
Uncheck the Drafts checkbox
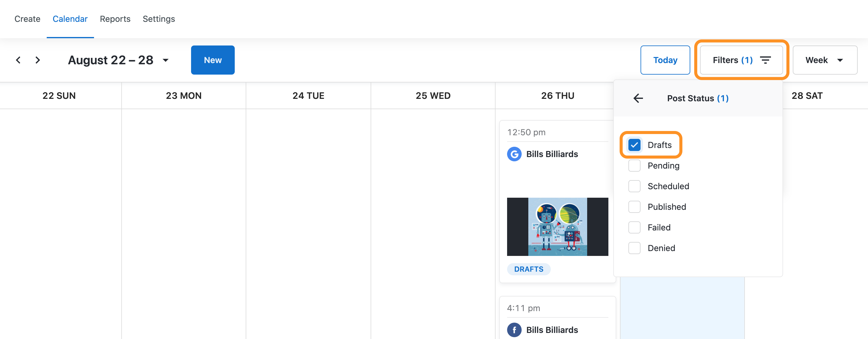[634, 145]
